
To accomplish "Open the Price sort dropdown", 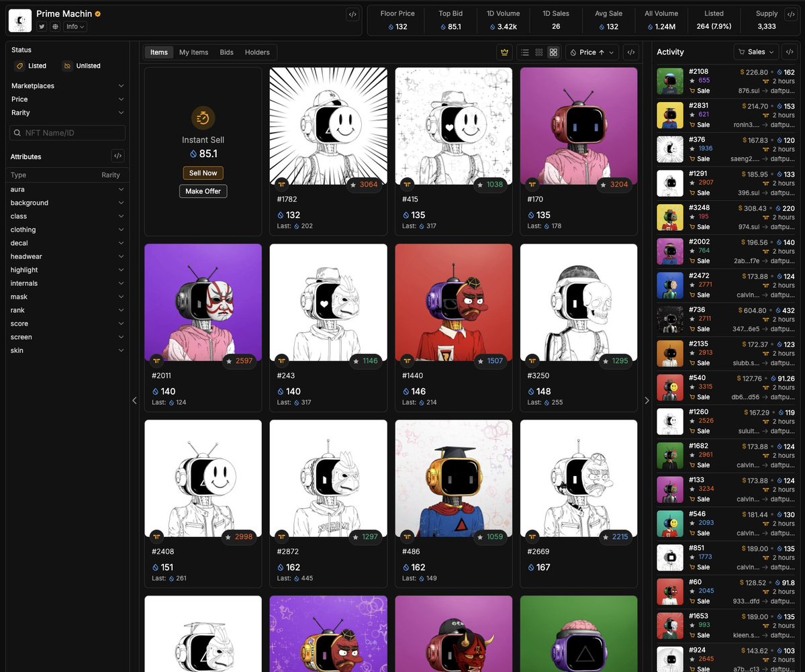I will click(592, 52).
